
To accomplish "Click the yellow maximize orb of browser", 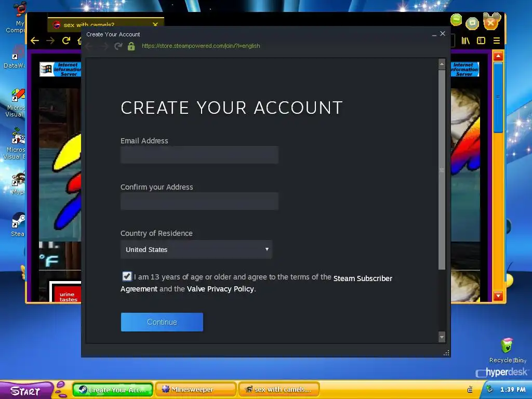I will 472,23.
